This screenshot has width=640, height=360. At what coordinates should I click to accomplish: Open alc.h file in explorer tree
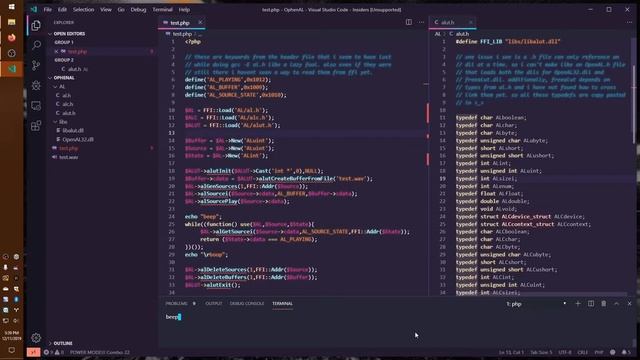[x=68, y=104]
